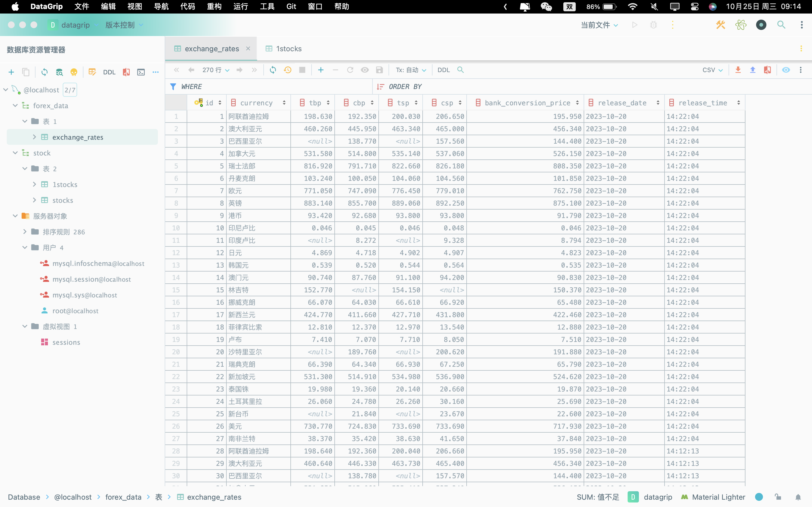Click the search icon next to DDL in data toolbar
Viewport: 812px width, 507px height.
[460, 70]
